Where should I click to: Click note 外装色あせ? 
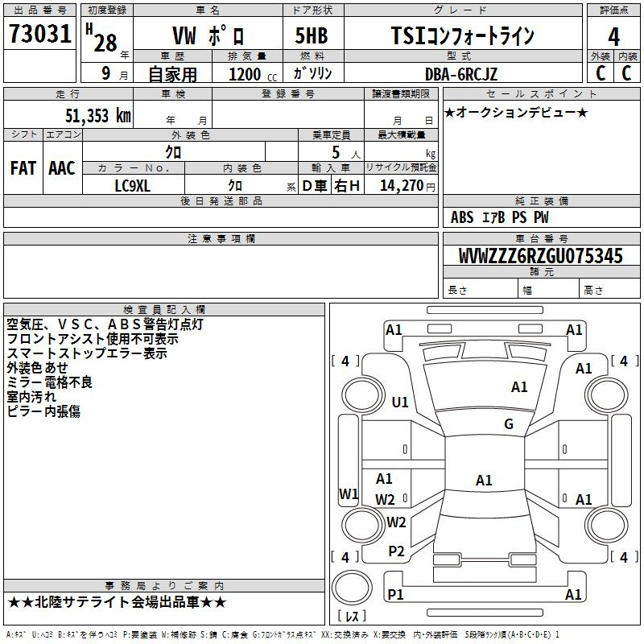click(37, 368)
